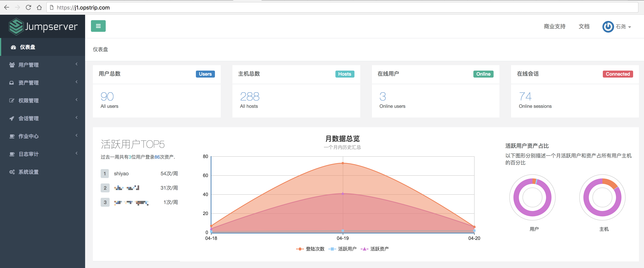644x268 pixels.
Task: Toggle the sidebar with green hamburger button
Action: point(98,26)
